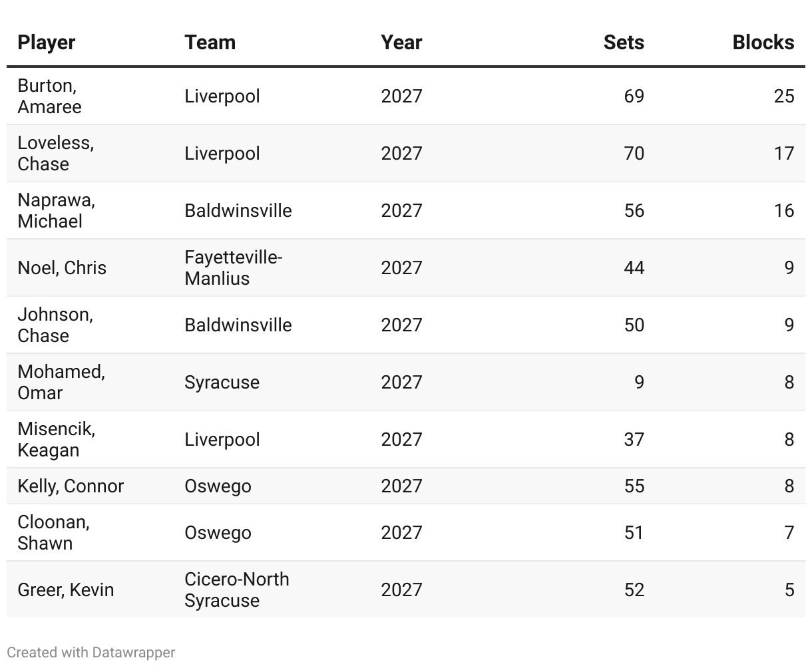Select the Misencik, Keagan player cell
Image resolution: width=812 pixels, height=668 pixels.
click(56, 440)
